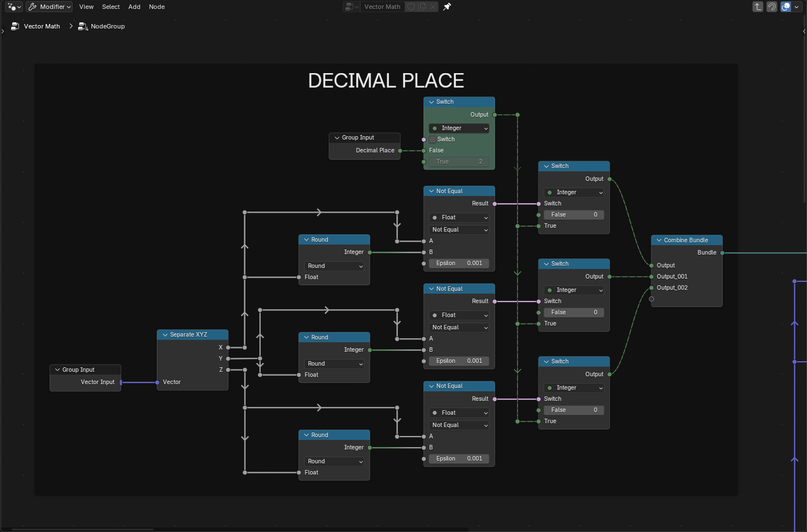Viewport: 807px width, 532px height.
Task: Open the left toolbar region arrow
Action: (x=3, y=31)
